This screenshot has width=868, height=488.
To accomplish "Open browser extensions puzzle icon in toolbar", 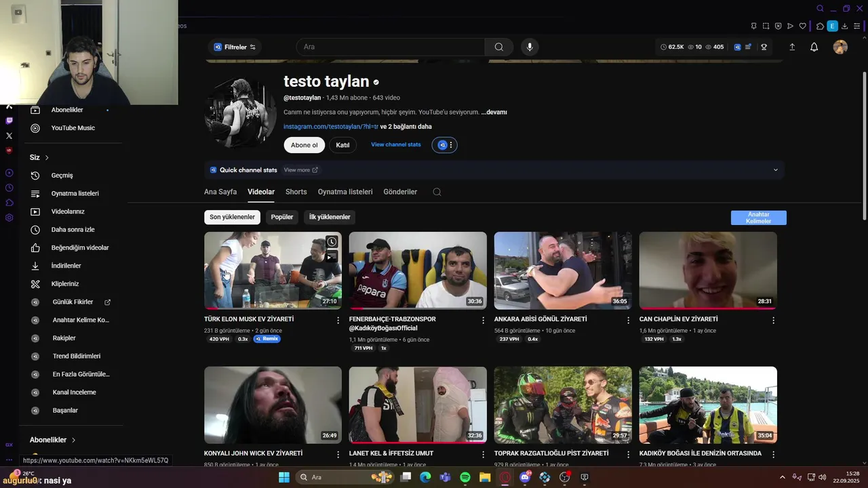I will point(821,26).
